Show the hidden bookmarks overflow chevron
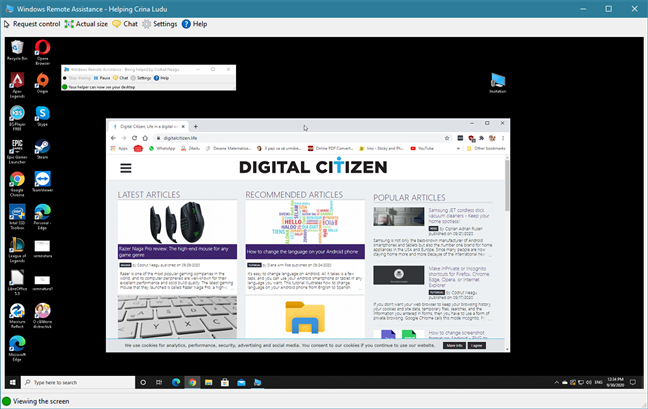Image resolution: width=648 pixels, height=409 pixels. tap(458, 148)
